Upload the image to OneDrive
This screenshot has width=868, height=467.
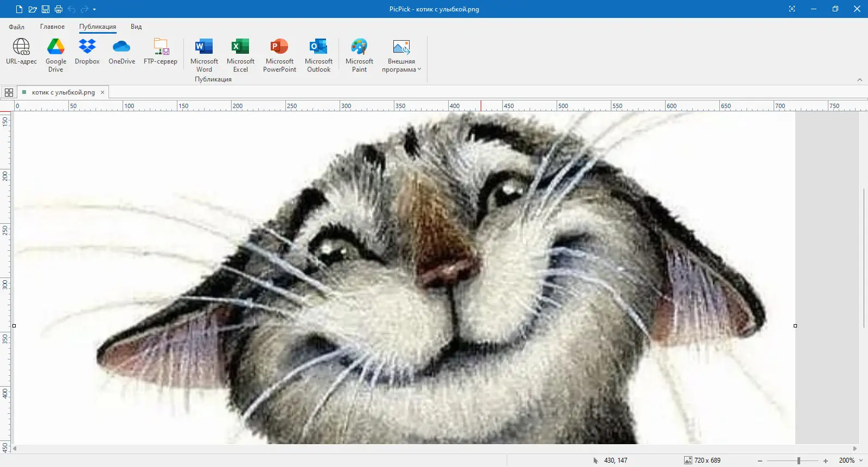pyautogui.click(x=122, y=52)
